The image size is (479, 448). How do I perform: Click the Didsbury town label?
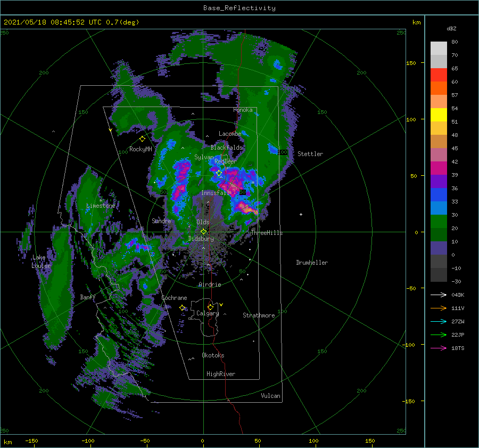pos(201,239)
